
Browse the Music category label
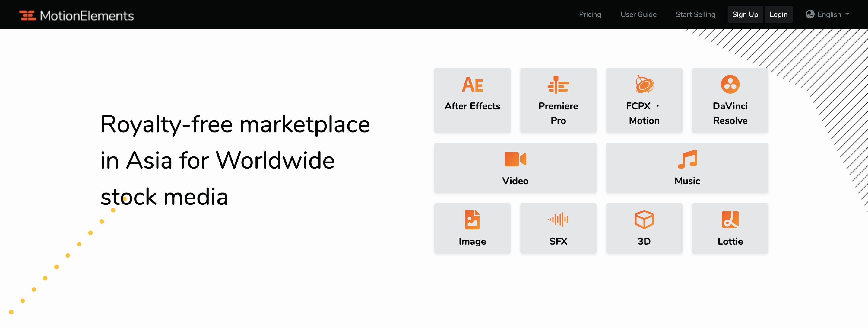click(x=687, y=181)
